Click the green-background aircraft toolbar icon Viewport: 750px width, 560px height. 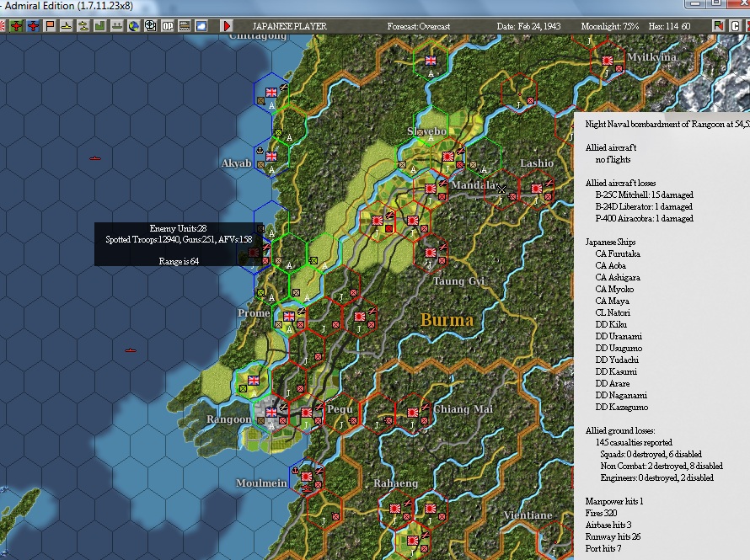(x=16, y=26)
